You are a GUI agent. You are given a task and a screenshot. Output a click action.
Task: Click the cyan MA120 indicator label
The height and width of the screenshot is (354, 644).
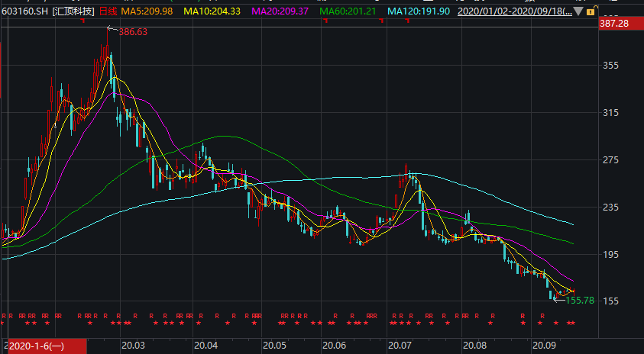click(419, 11)
